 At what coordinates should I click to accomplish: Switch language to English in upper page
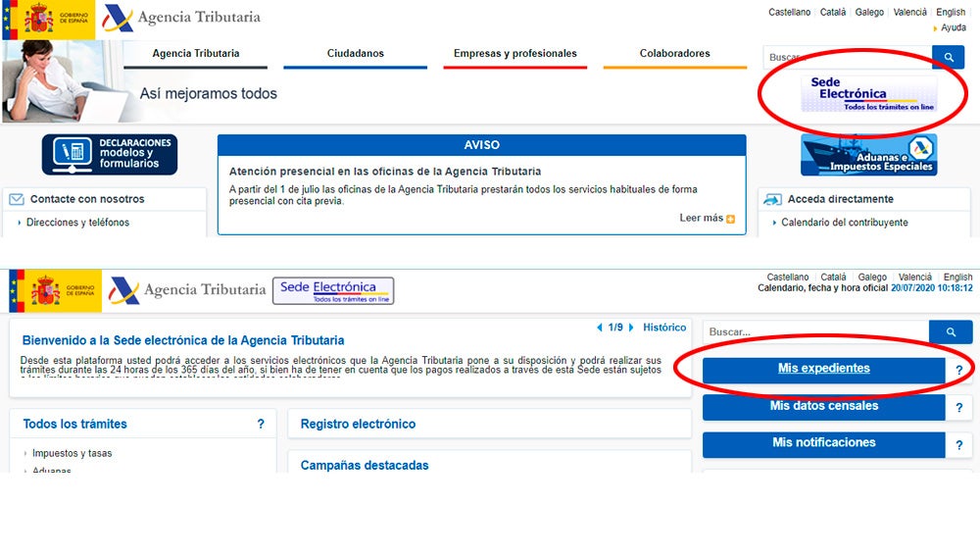click(x=951, y=12)
